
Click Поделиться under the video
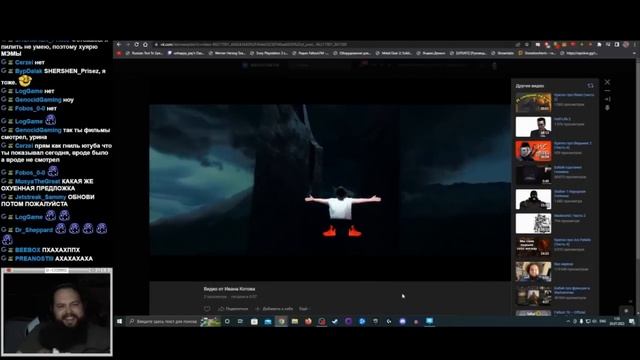click(233, 309)
